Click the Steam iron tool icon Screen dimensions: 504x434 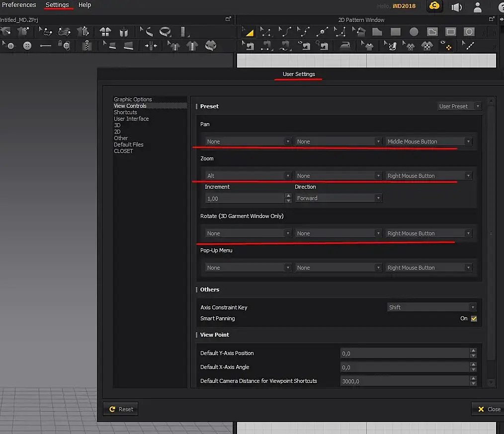click(345, 46)
